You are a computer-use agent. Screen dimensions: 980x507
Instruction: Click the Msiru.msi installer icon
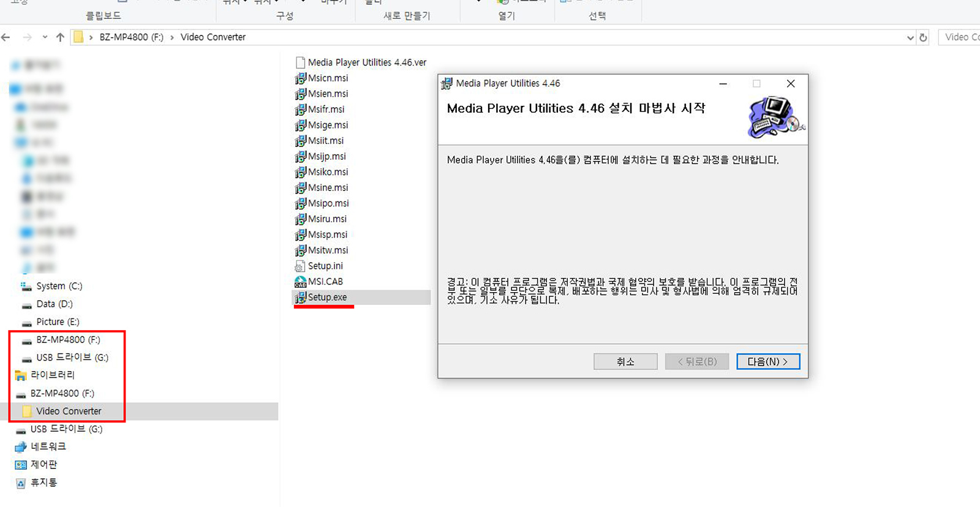pyautogui.click(x=300, y=219)
